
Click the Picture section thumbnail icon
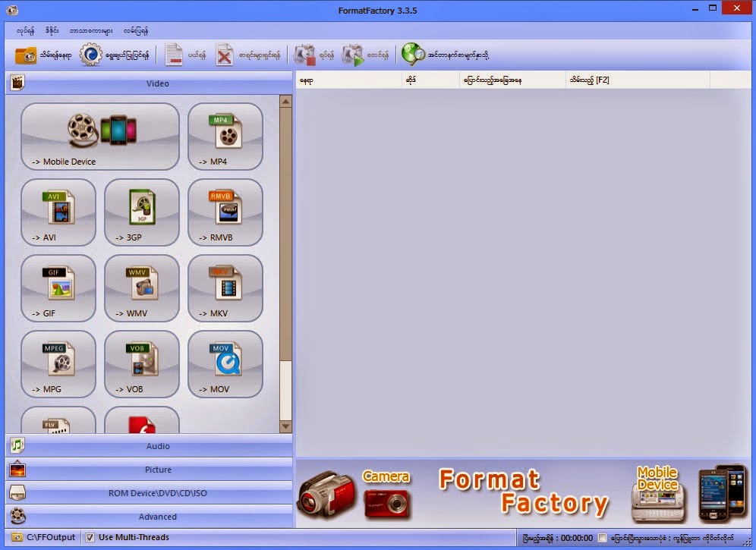coord(17,469)
